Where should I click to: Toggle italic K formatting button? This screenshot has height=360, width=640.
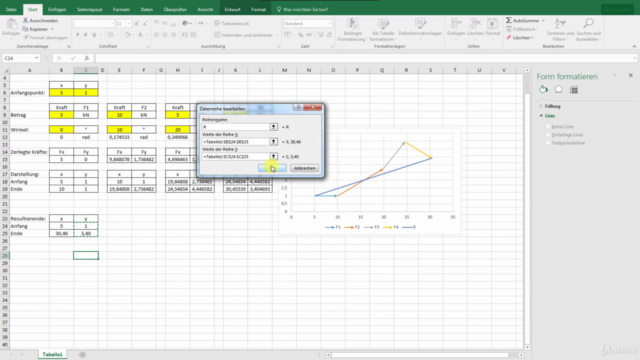click(x=86, y=35)
